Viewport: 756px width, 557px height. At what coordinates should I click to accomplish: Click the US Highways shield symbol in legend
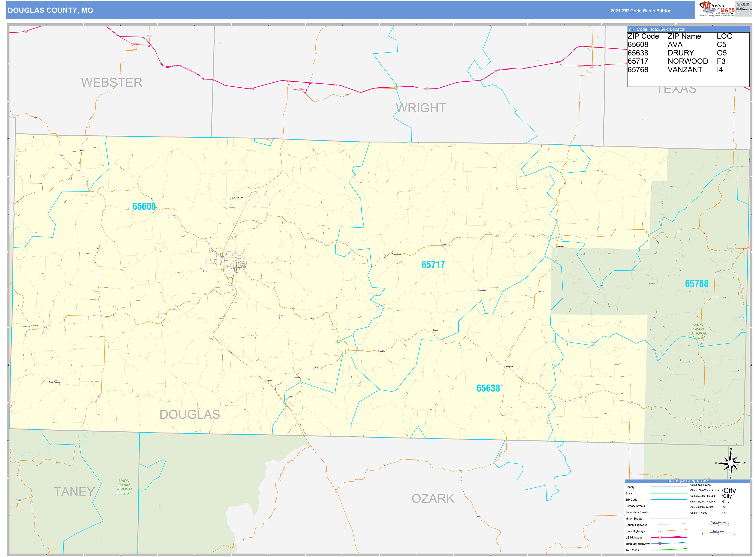click(x=660, y=537)
